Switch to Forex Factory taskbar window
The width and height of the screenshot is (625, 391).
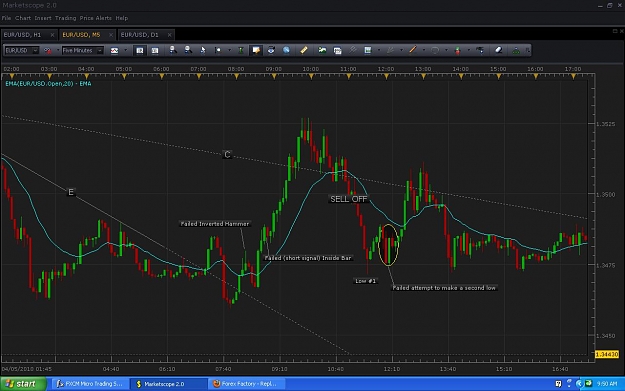(x=247, y=384)
